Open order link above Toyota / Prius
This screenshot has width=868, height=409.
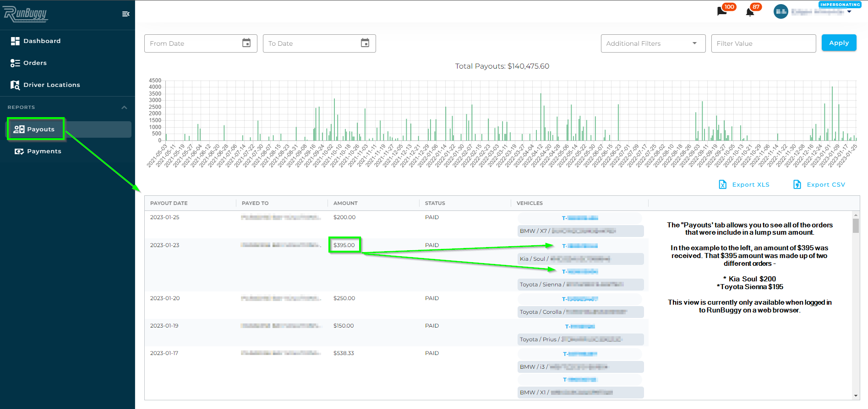click(580, 327)
